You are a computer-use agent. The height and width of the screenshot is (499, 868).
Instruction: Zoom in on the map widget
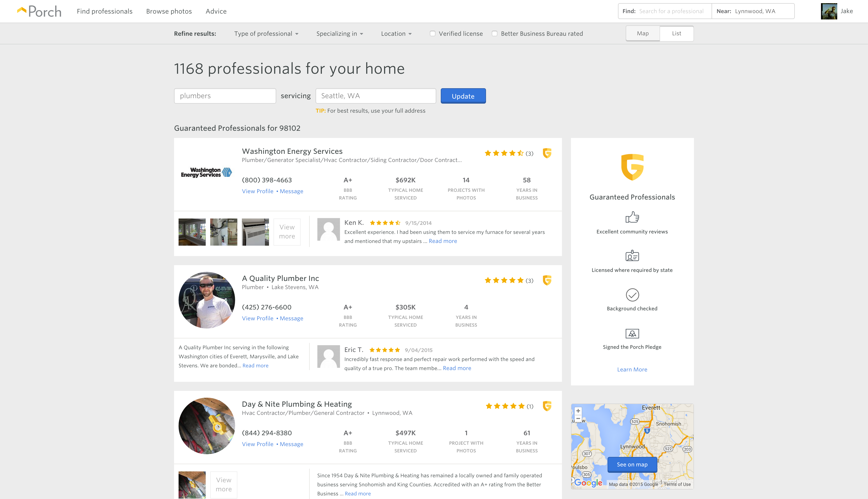click(578, 411)
